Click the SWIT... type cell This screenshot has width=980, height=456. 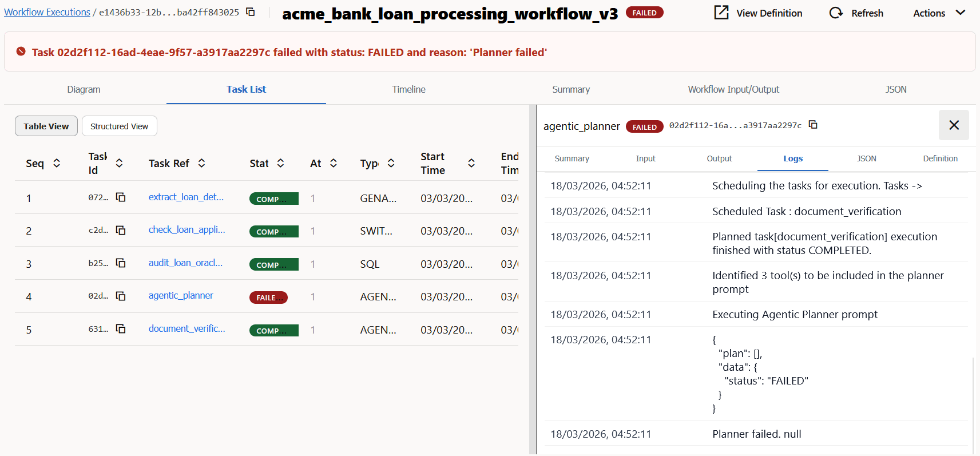376,231
